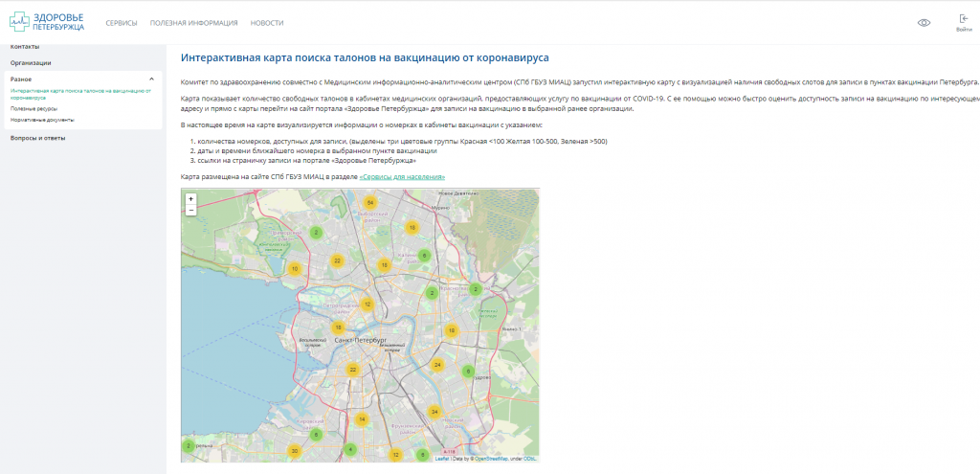980x474 pixels.
Task: Click the yellow 24 cluster marker
Action: tap(437, 365)
